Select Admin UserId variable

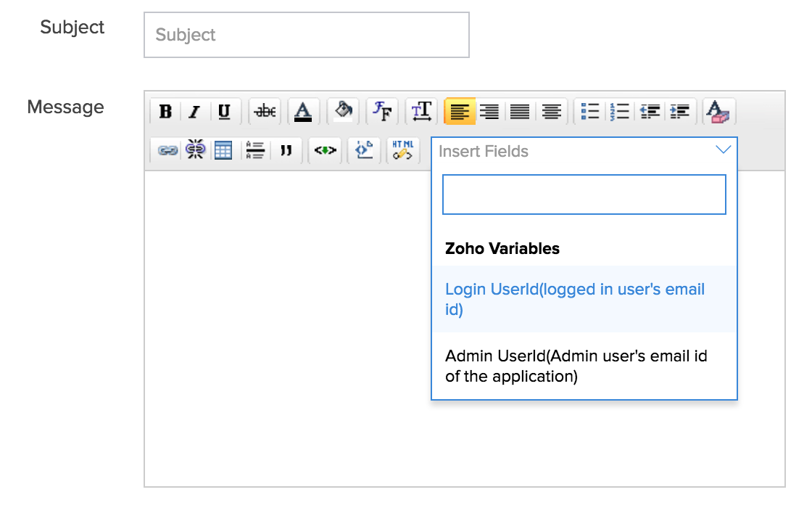[584, 366]
